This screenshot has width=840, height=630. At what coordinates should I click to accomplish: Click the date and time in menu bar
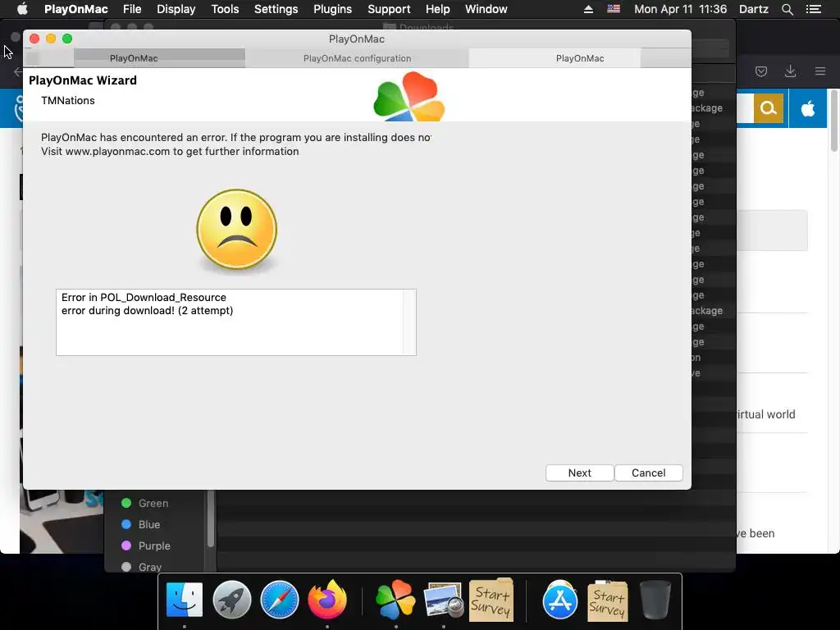coord(680,9)
